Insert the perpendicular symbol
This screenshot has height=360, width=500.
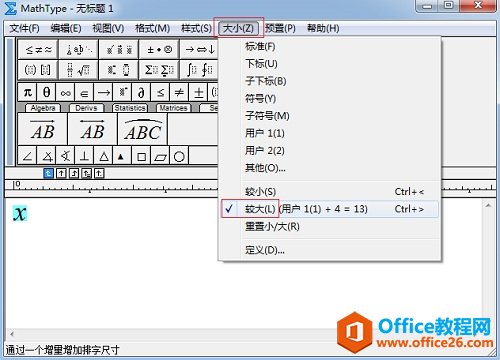[x=84, y=156]
